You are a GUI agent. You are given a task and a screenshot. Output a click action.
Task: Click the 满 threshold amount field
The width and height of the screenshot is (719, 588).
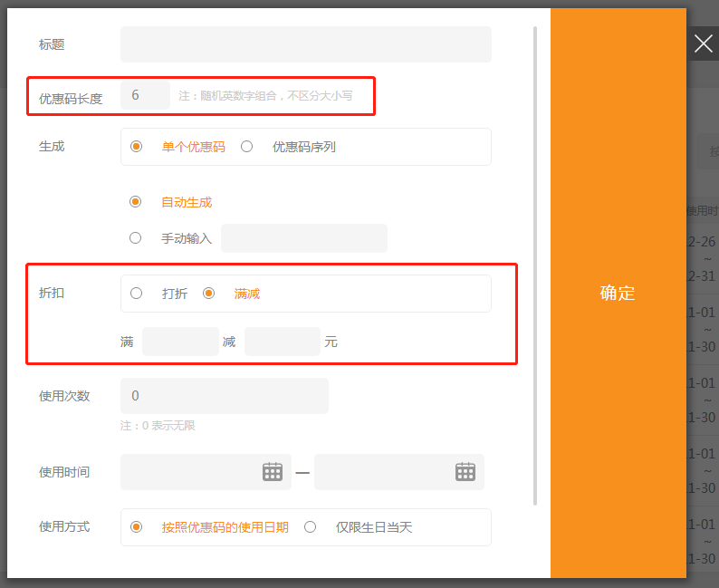pos(180,342)
